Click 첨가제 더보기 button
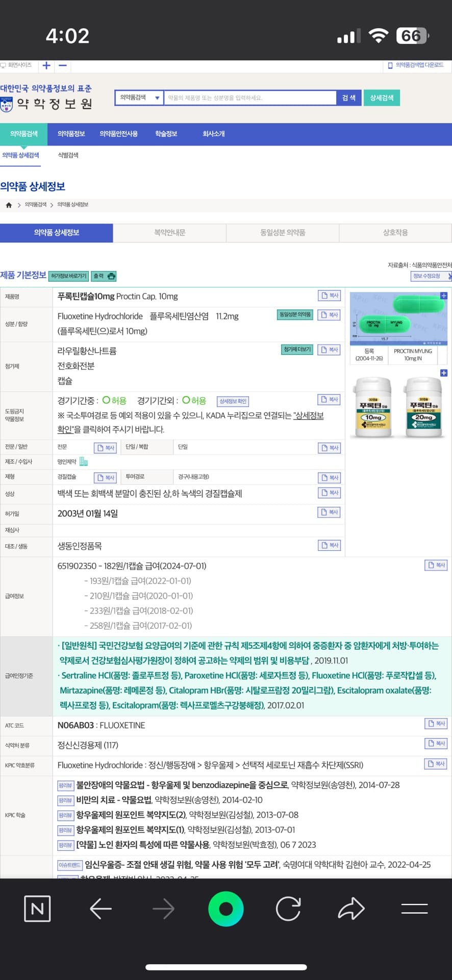 (297, 349)
